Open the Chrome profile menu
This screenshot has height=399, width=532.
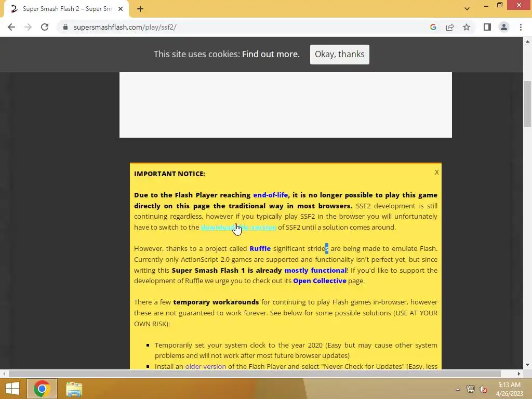tap(504, 27)
